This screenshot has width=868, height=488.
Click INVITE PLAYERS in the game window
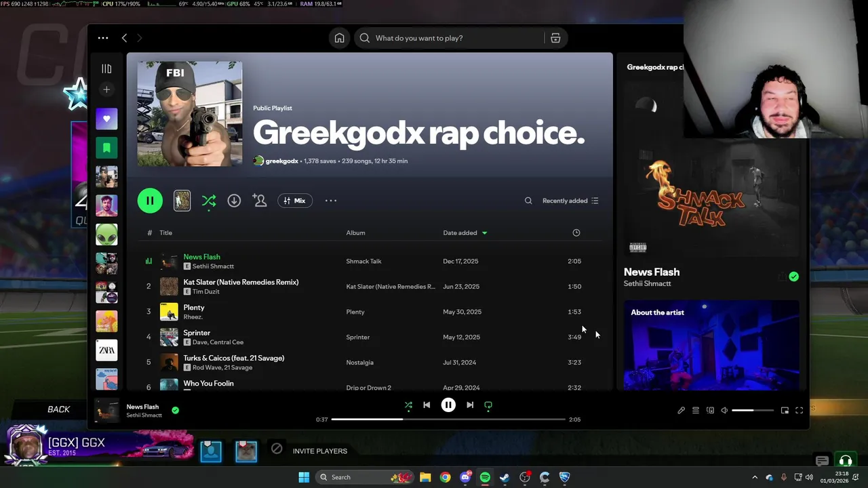coord(320,451)
